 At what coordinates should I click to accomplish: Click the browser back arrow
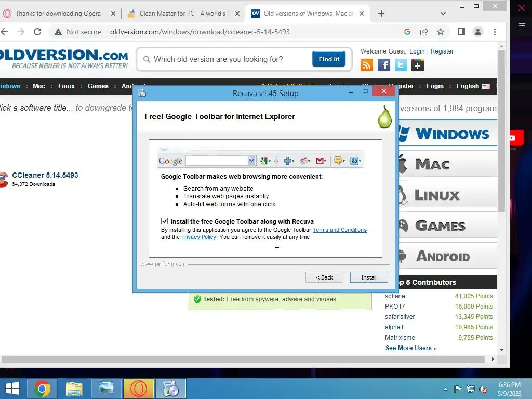(4, 32)
